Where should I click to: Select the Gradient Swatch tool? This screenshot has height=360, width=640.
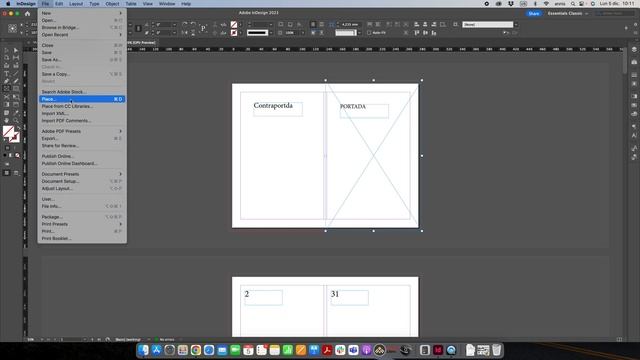coord(7,105)
